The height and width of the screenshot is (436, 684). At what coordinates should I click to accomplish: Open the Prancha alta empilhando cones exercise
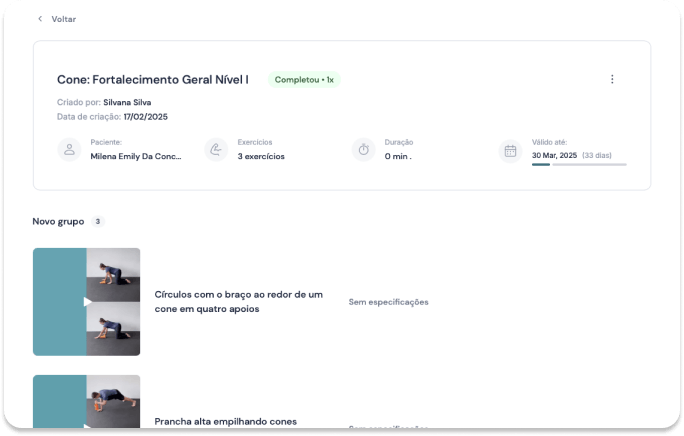[225, 421]
